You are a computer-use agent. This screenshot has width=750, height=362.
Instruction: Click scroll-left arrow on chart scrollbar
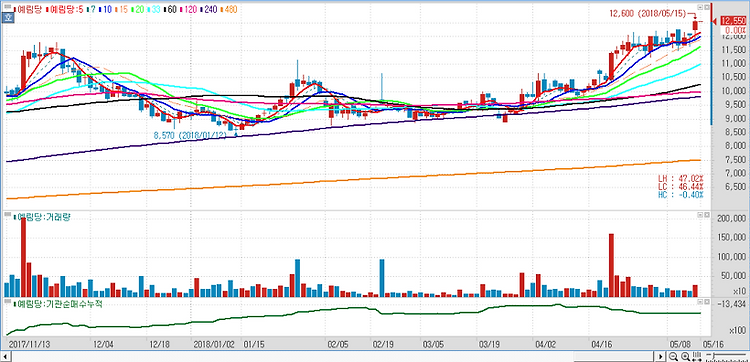tap(6, 357)
